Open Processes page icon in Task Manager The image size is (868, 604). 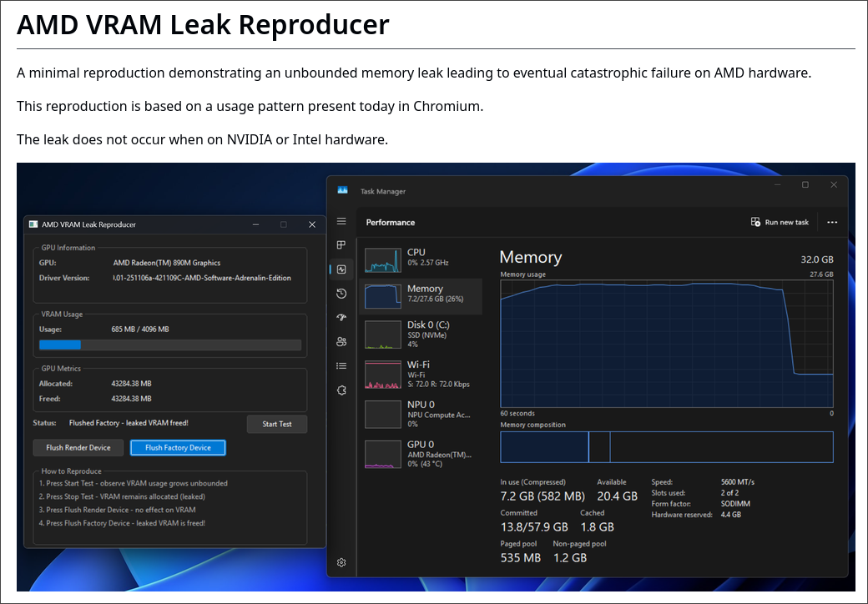point(341,245)
